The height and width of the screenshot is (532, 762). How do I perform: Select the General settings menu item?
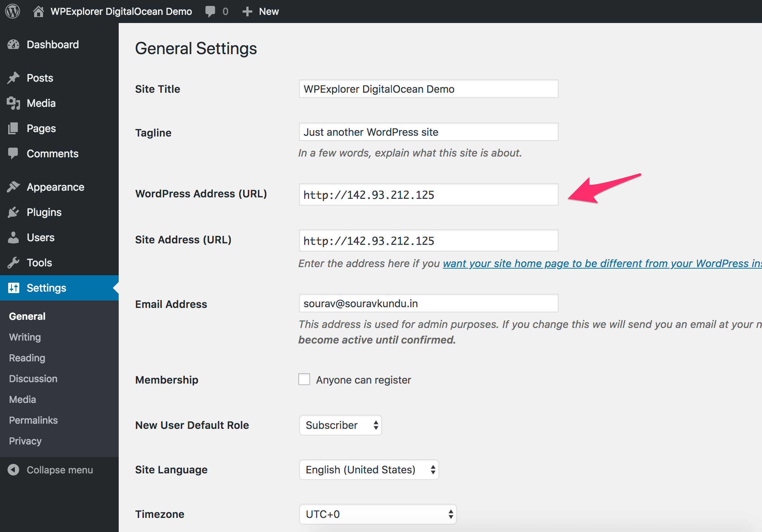point(27,316)
